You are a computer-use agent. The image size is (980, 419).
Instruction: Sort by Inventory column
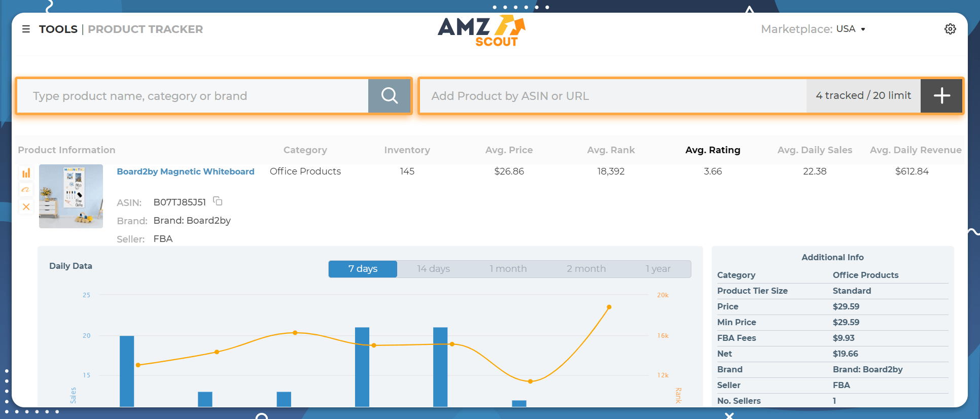point(407,150)
